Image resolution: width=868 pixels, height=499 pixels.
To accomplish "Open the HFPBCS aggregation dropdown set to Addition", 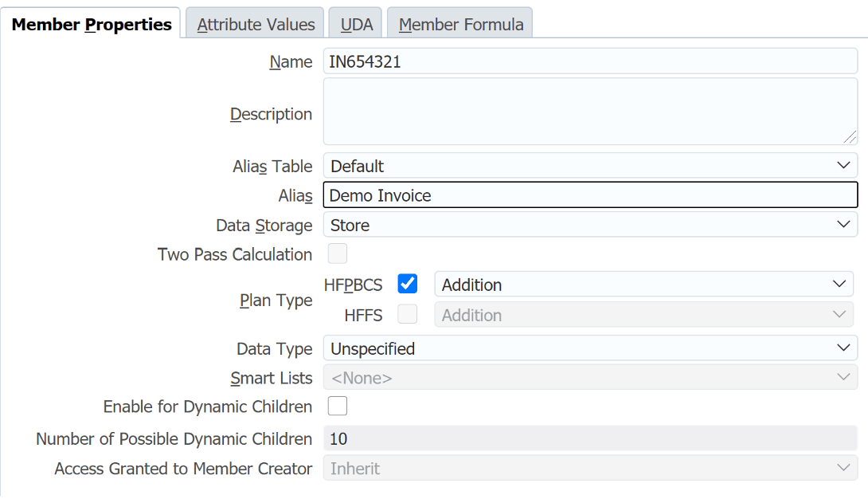I will [637, 284].
